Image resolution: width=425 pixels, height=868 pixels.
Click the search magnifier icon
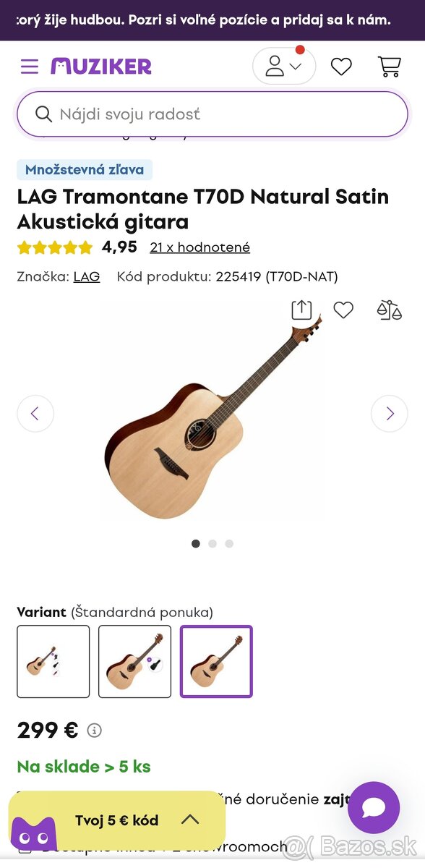(x=44, y=114)
